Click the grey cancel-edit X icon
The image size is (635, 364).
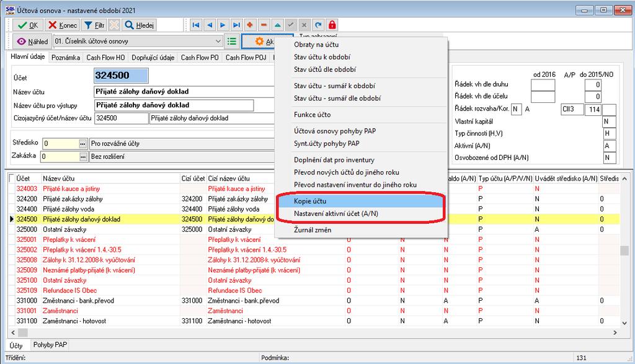tap(304, 25)
